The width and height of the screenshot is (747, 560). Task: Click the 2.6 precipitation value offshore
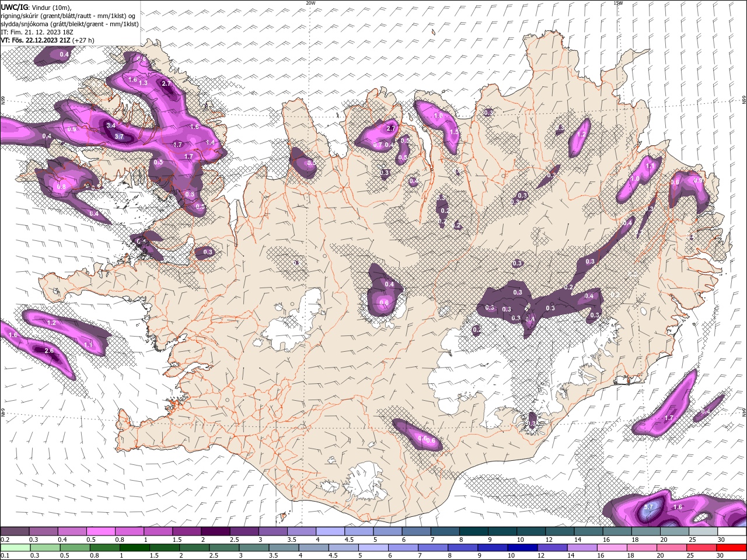49,351
